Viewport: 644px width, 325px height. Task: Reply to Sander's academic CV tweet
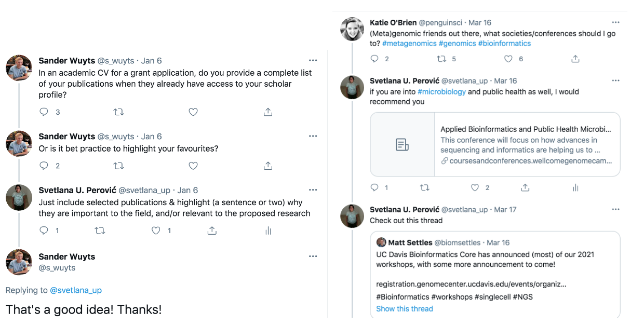44,112
